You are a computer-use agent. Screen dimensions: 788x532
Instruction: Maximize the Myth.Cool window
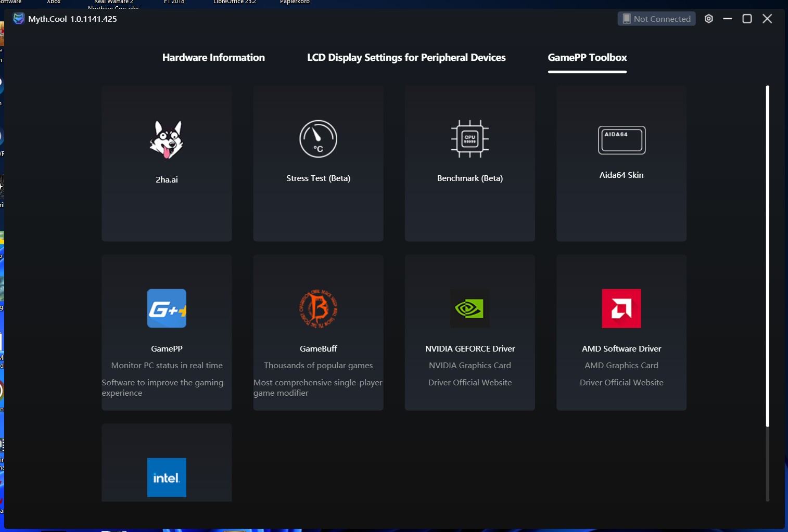(x=747, y=19)
